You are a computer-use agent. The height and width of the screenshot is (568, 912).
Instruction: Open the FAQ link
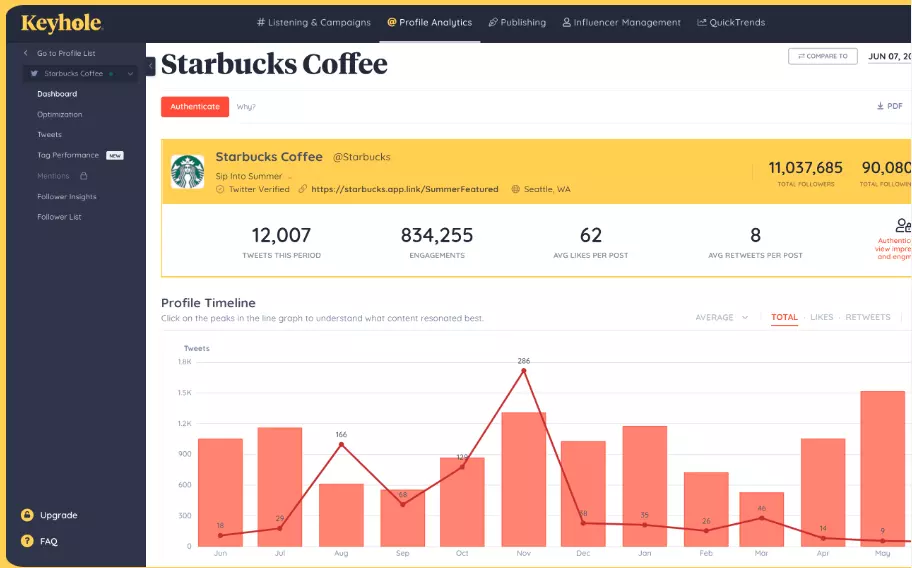click(49, 541)
